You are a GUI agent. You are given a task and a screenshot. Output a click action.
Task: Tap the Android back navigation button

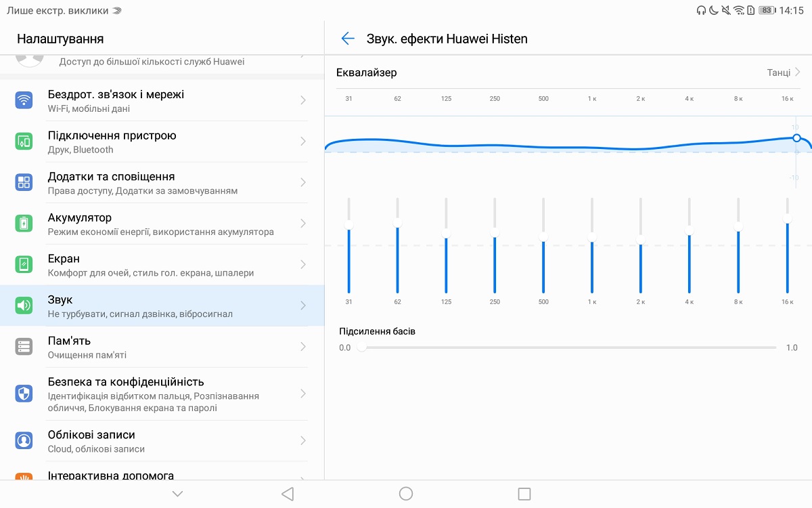288,494
